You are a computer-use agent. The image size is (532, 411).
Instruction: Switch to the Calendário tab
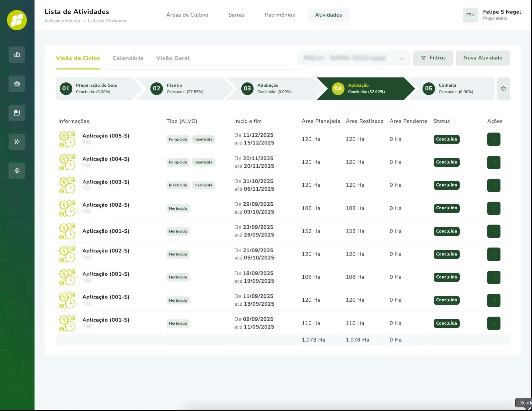128,58
